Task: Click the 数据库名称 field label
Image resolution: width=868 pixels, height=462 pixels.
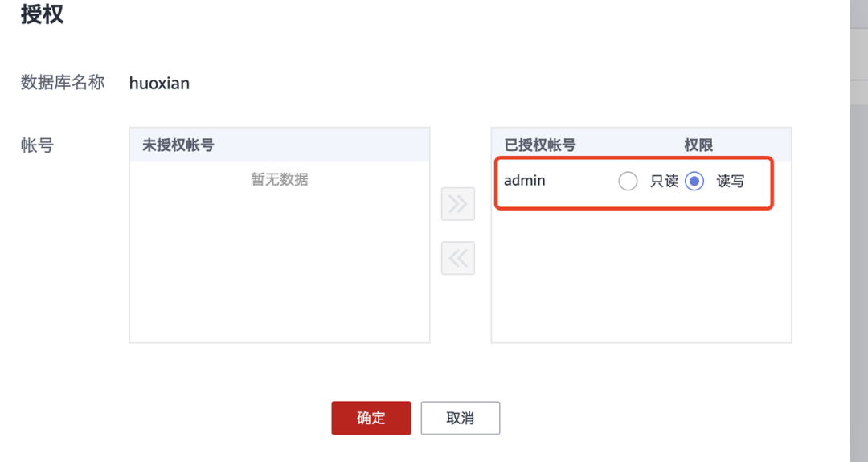Action: pos(63,82)
